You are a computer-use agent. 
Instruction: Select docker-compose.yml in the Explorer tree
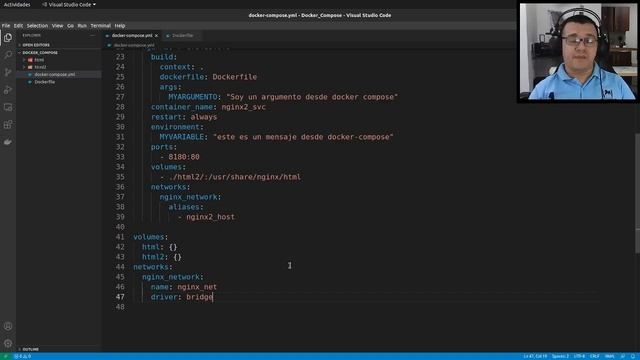point(55,74)
